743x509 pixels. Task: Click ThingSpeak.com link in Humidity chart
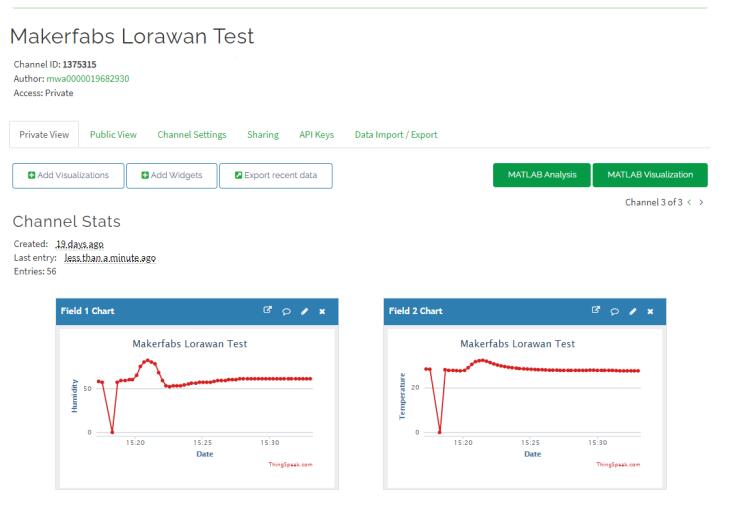point(290,464)
